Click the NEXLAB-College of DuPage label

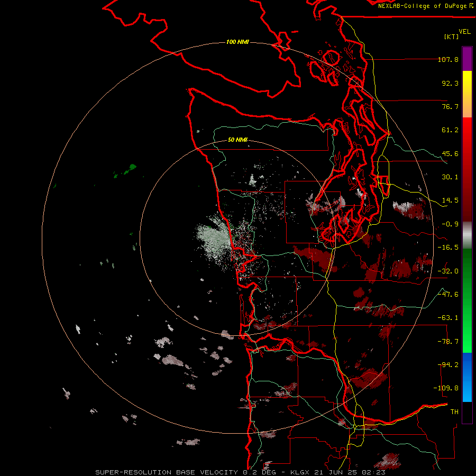426,6
